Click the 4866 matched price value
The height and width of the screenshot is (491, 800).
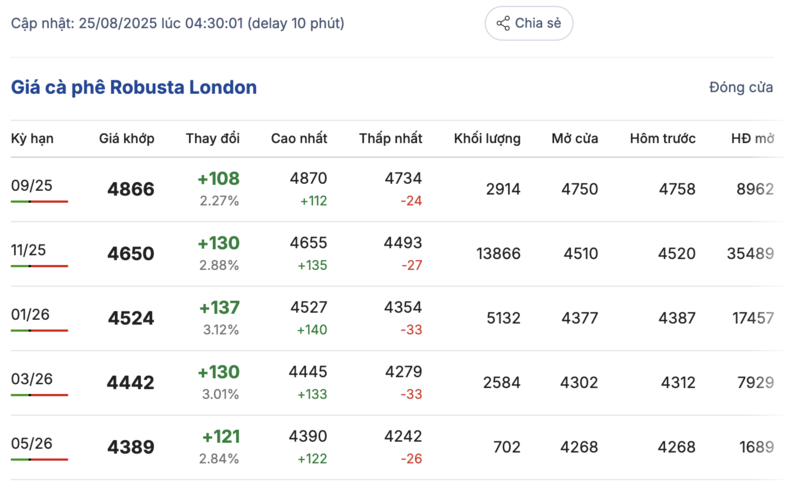(x=131, y=189)
